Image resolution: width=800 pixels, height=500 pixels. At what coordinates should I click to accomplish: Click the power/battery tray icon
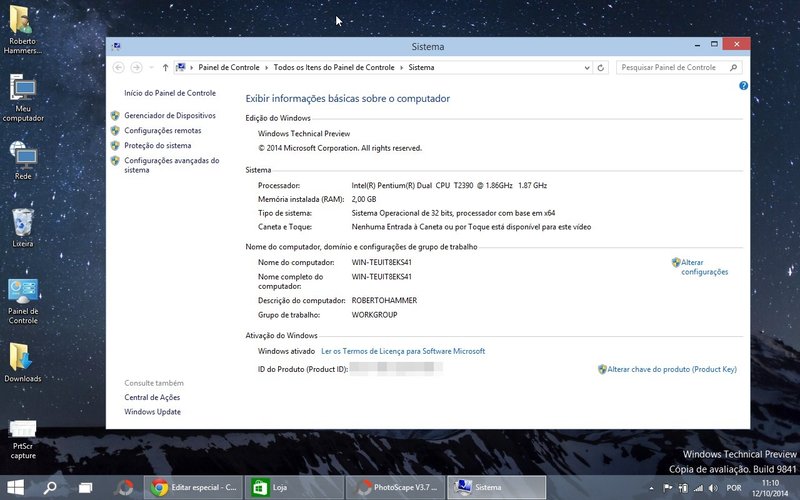click(x=683, y=488)
